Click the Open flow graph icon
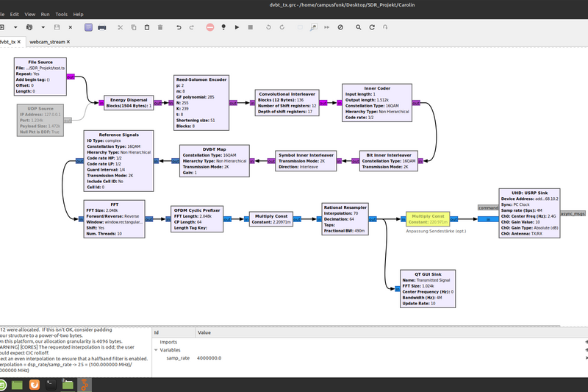The height and width of the screenshot is (392, 588). coord(29,27)
